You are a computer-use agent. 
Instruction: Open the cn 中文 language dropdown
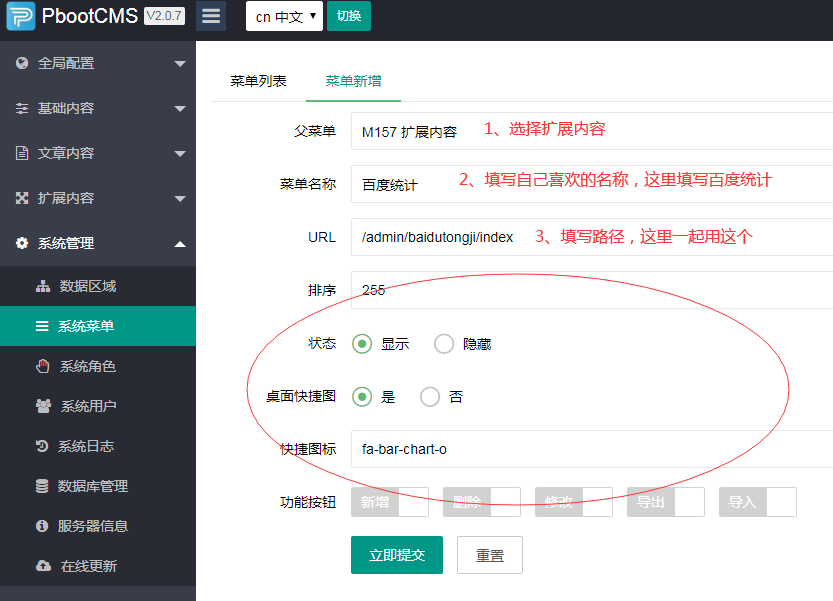click(284, 17)
